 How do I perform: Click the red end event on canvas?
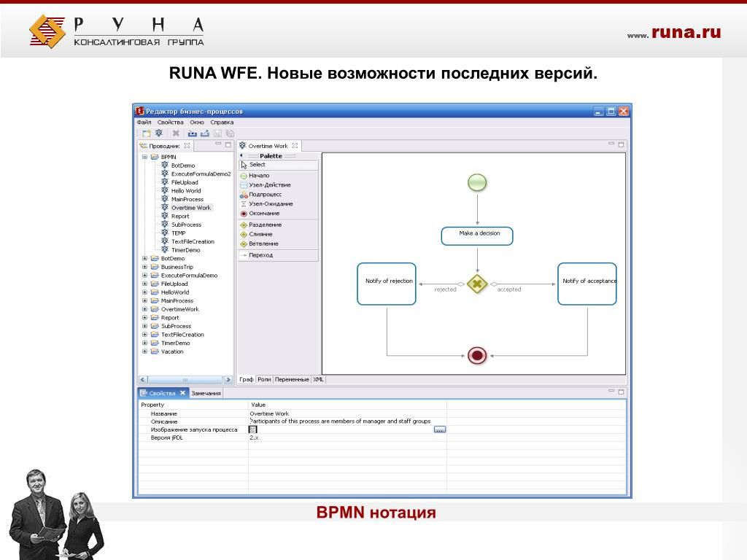coord(477,355)
